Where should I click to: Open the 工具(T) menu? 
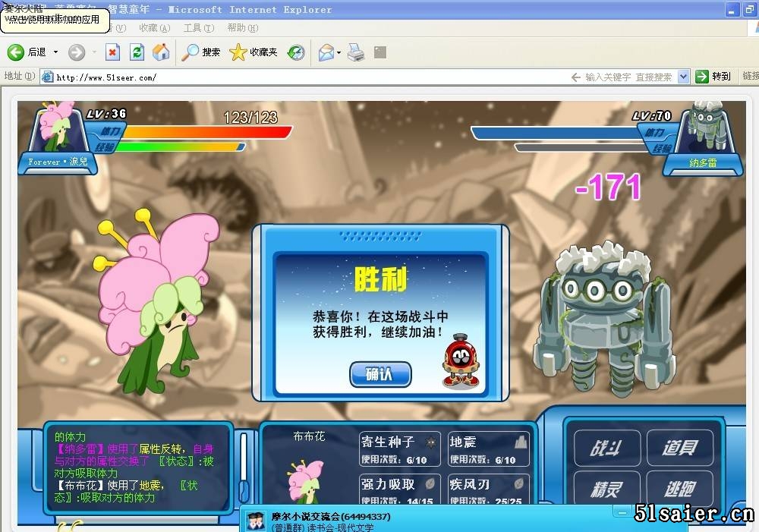point(198,28)
